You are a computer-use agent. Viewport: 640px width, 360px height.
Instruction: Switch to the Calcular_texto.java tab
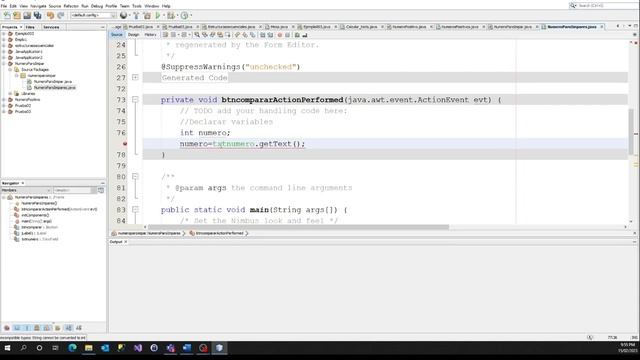click(362, 27)
